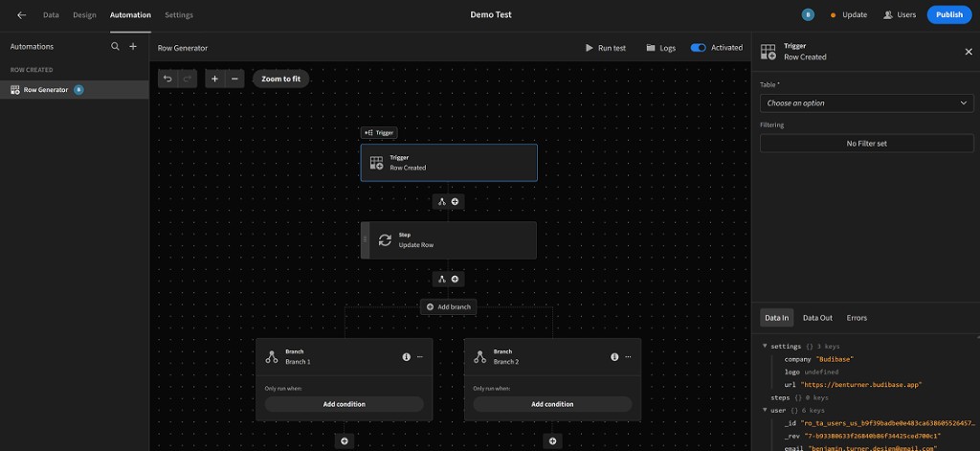Open the automation Logs
Viewport: 980px width, 451px height.
(x=661, y=48)
